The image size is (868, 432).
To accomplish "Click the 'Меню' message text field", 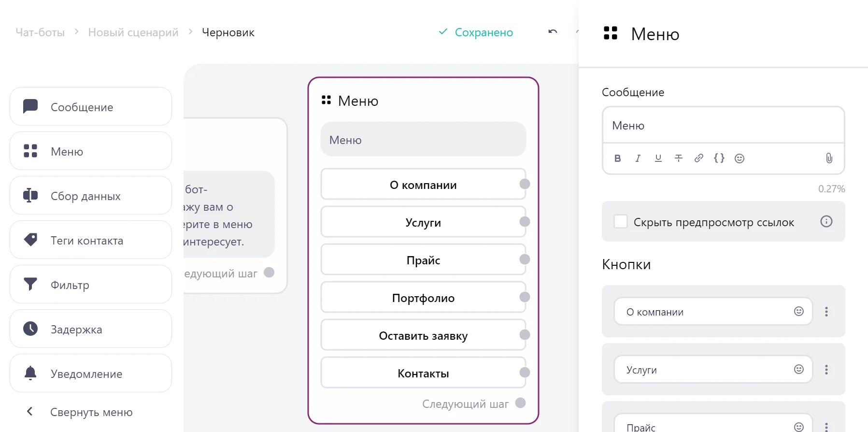I will coord(723,126).
